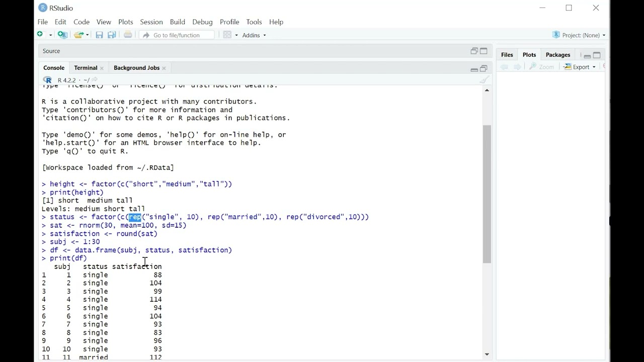Open the Tools menu

pos(254,22)
